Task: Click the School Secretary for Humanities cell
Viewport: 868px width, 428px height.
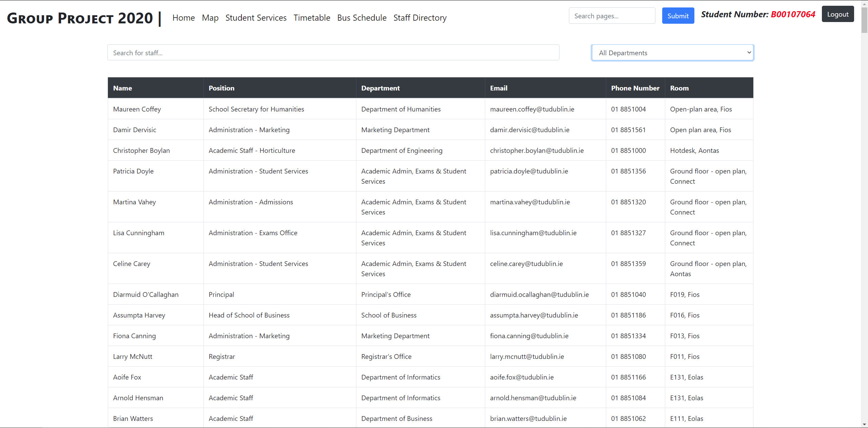Action: 280,109
